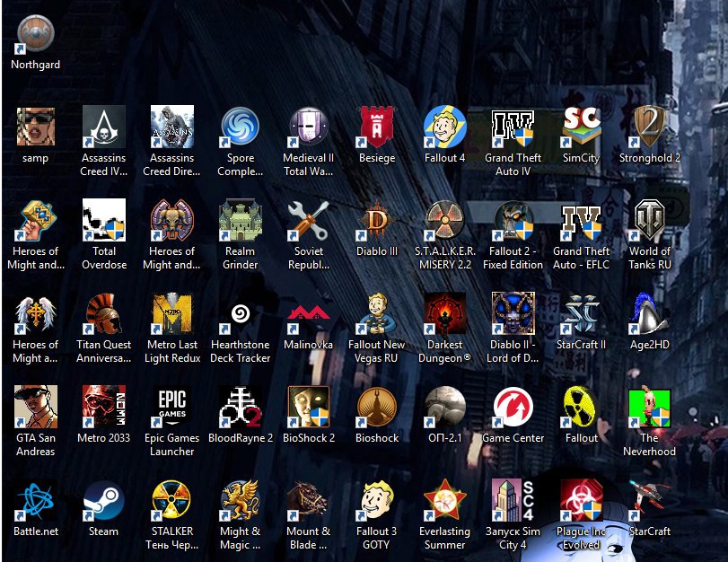Select STALKER Тень Чернобыля icon
The width and height of the screenshot is (728, 562).
[x=172, y=500]
